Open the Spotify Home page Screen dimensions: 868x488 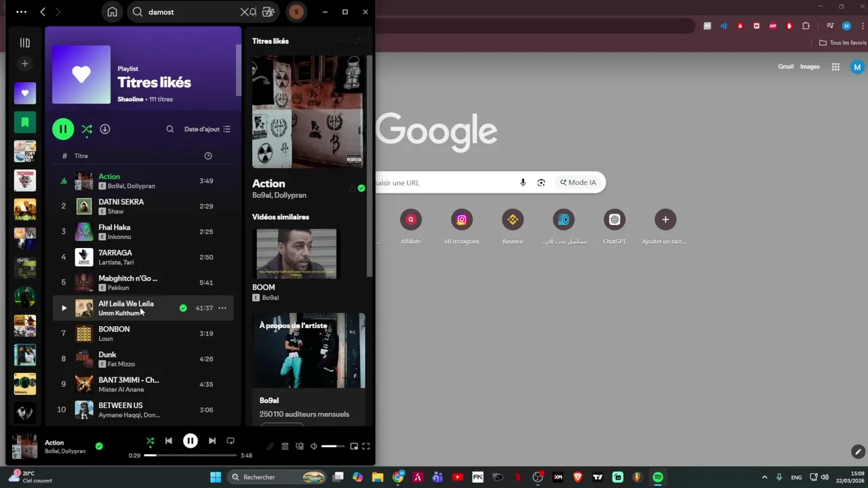113,12
